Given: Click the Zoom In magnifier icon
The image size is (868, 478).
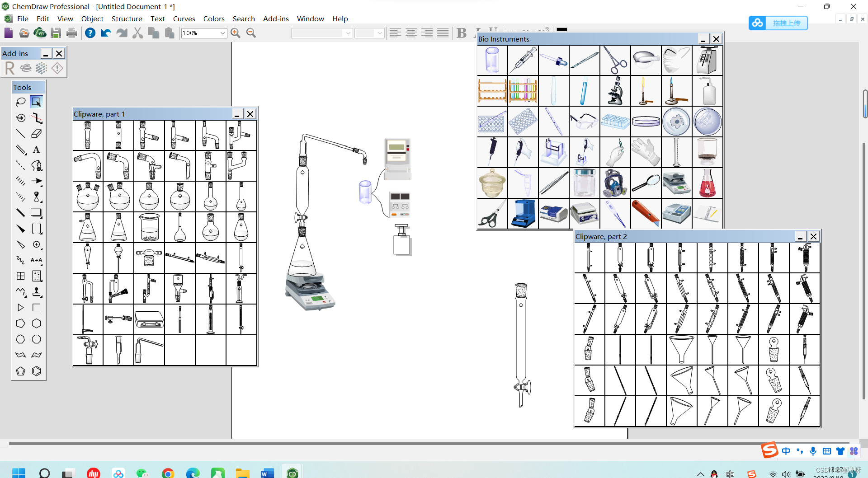Looking at the screenshot, I should (x=236, y=33).
